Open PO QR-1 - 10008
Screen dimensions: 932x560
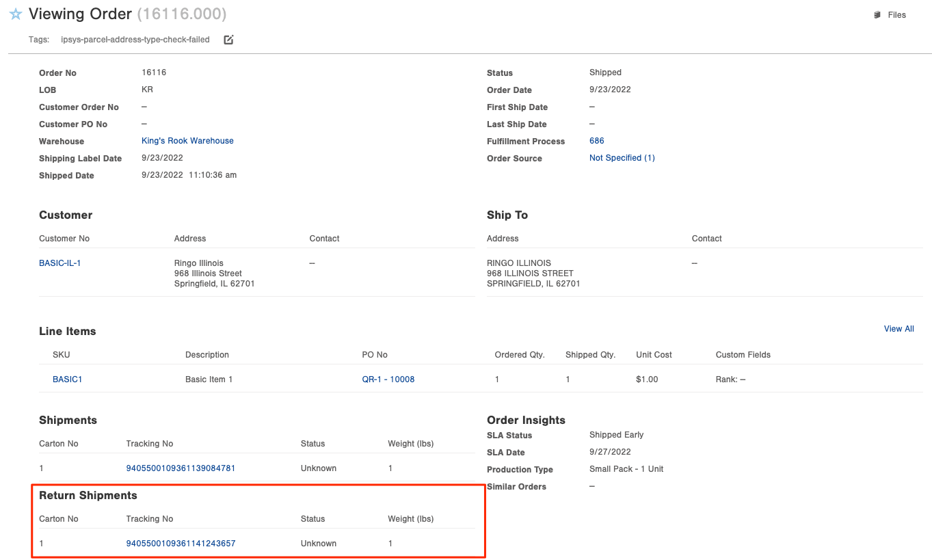[x=388, y=379]
